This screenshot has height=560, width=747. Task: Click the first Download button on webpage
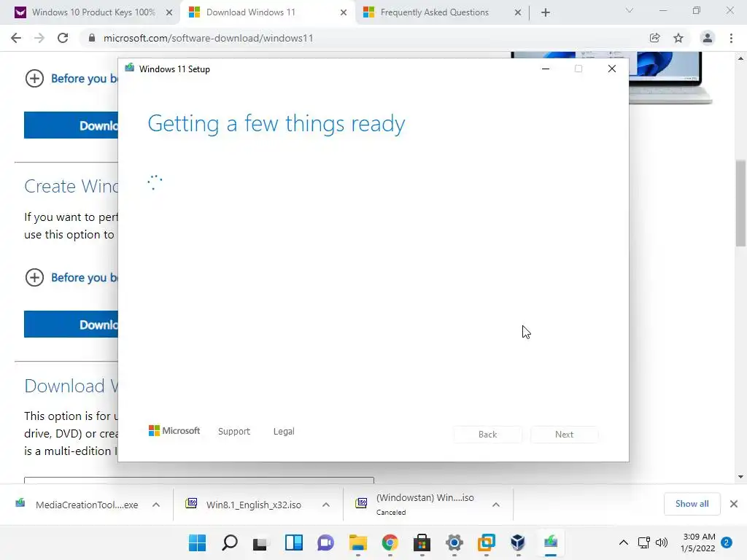click(x=71, y=125)
